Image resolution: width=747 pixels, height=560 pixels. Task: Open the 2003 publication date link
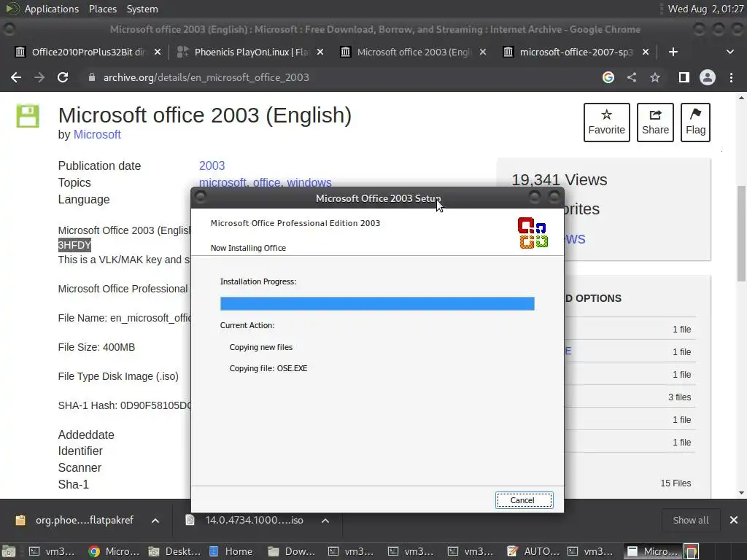pyautogui.click(x=212, y=166)
